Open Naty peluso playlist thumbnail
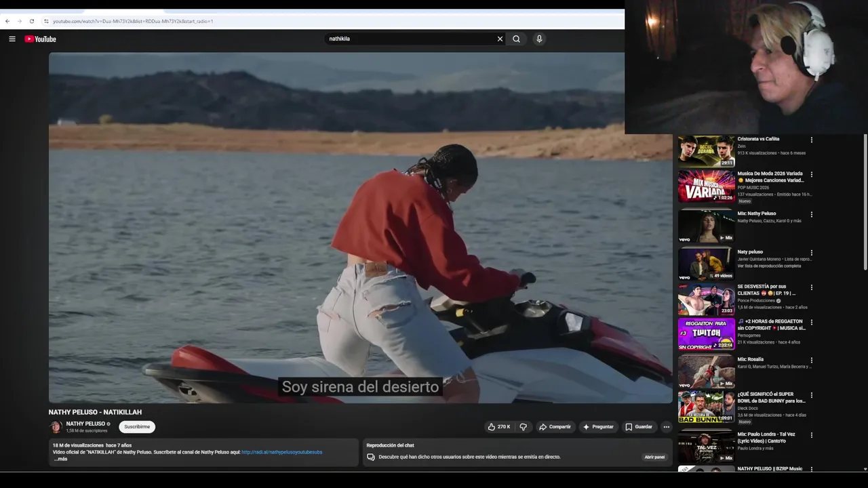 click(x=706, y=264)
